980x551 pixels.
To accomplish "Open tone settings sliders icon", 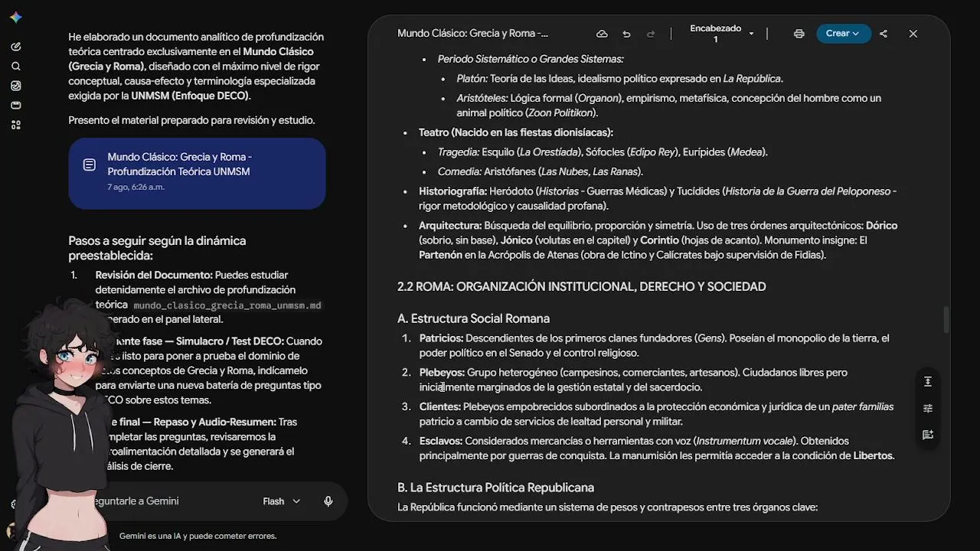I will (928, 409).
